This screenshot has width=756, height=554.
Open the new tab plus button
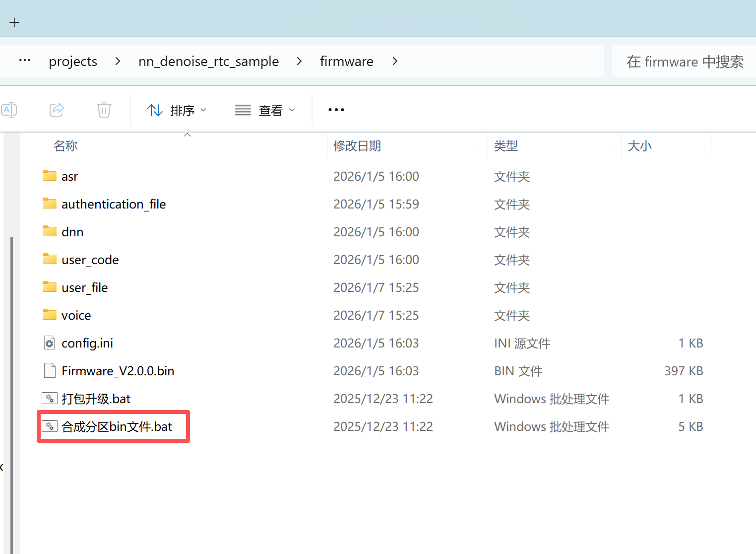pos(14,22)
